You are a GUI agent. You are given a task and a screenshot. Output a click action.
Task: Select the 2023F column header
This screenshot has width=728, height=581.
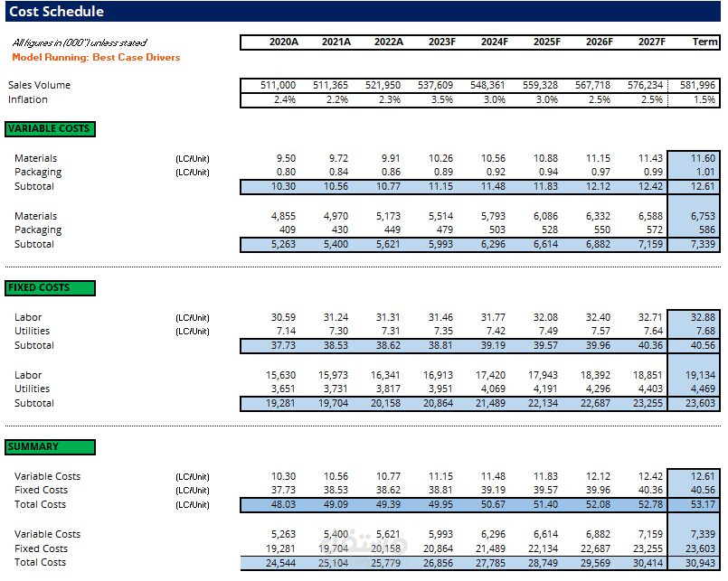pyautogui.click(x=442, y=42)
